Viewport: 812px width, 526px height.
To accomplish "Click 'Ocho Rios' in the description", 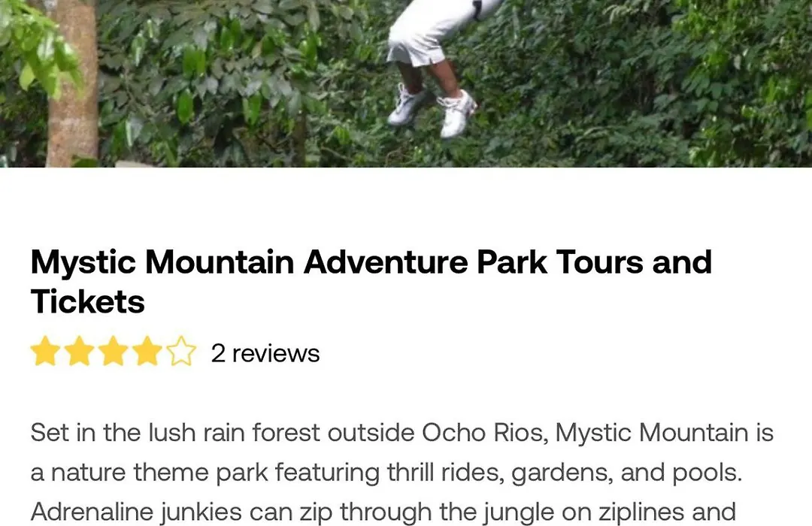I will click(485, 433).
